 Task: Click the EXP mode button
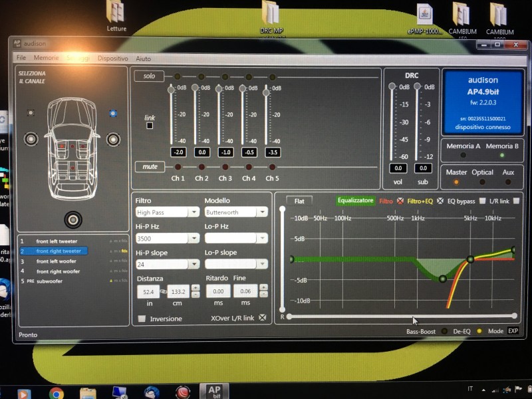(513, 331)
